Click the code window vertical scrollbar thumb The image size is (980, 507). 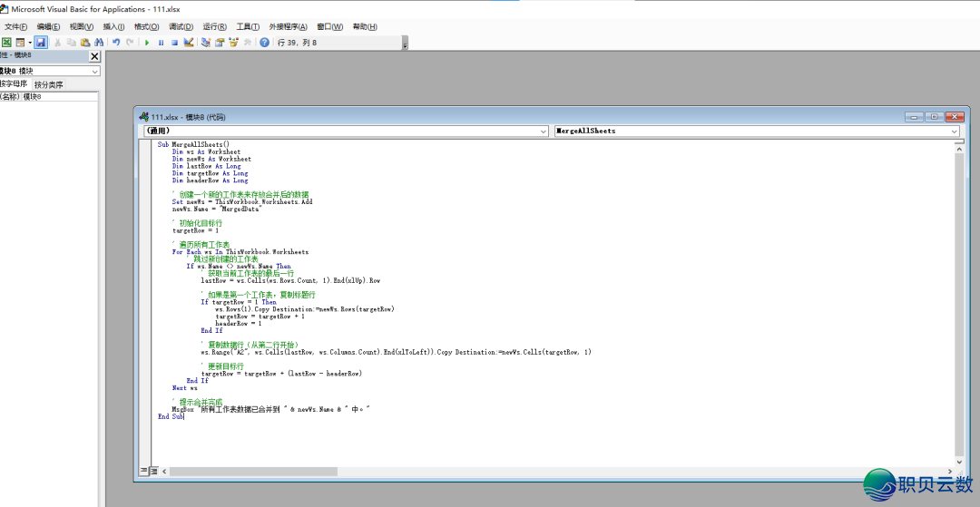pyautogui.click(x=960, y=304)
